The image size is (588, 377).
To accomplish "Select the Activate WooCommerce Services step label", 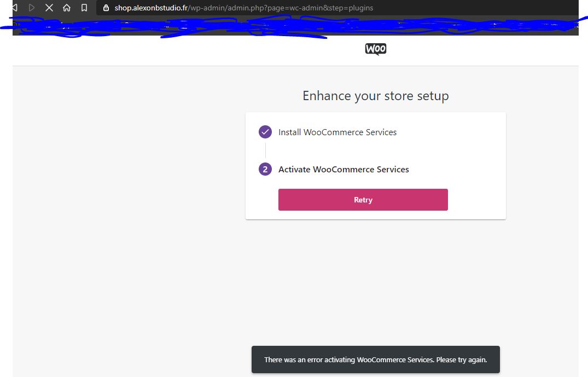I will [344, 169].
